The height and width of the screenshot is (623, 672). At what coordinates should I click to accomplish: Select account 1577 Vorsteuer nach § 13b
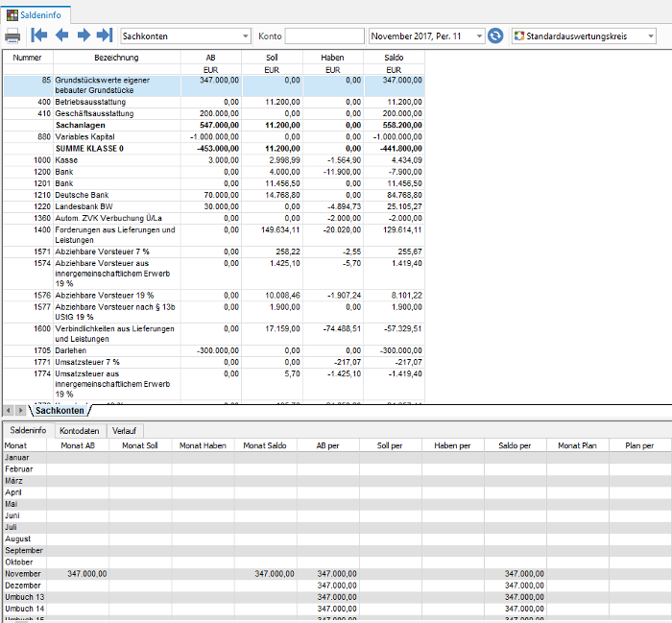point(214,312)
